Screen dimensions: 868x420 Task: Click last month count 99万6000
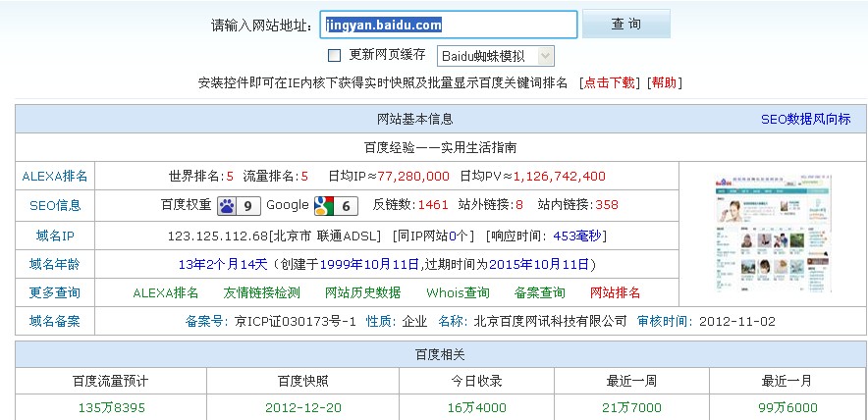pyautogui.click(x=787, y=408)
